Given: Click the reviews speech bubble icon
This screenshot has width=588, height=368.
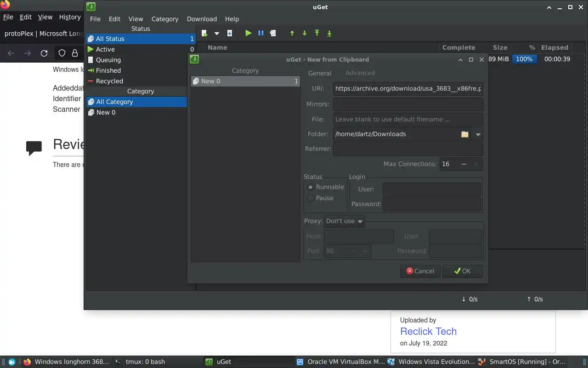Looking at the screenshot, I should pyautogui.click(x=34, y=148).
